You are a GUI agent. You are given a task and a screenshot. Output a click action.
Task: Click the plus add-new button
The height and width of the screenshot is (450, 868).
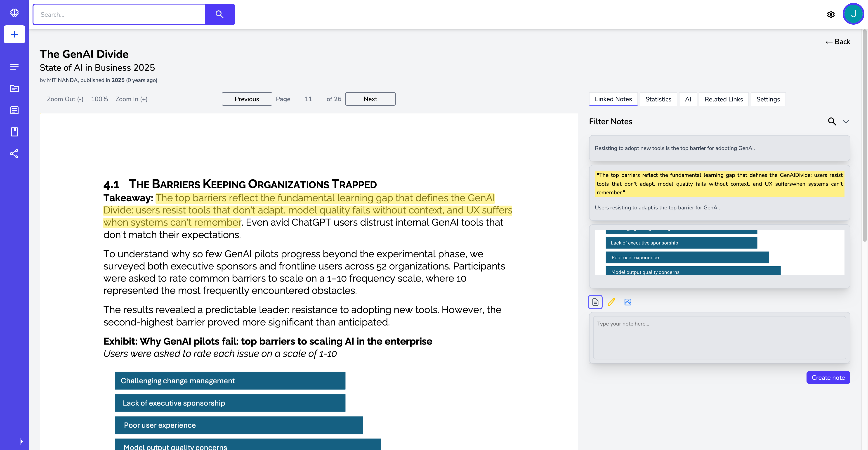tap(14, 34)
